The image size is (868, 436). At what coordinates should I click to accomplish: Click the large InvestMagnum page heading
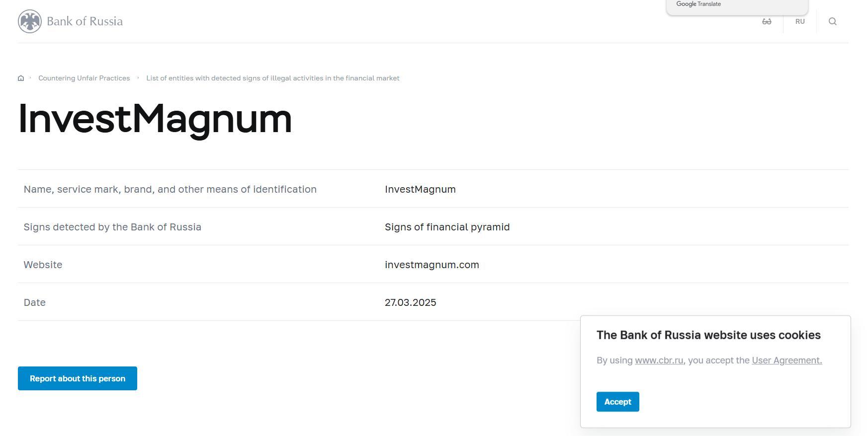click(155, 119)
